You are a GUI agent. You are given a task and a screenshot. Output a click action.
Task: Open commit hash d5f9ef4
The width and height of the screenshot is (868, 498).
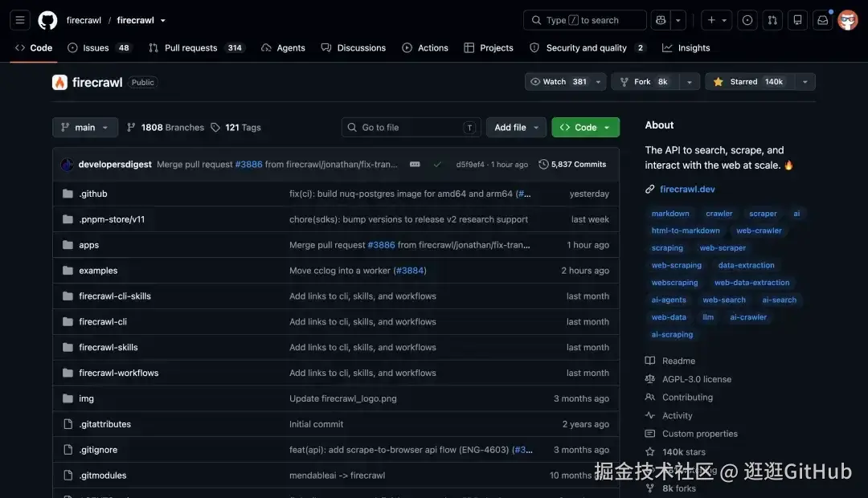click(x=470, y=165)
